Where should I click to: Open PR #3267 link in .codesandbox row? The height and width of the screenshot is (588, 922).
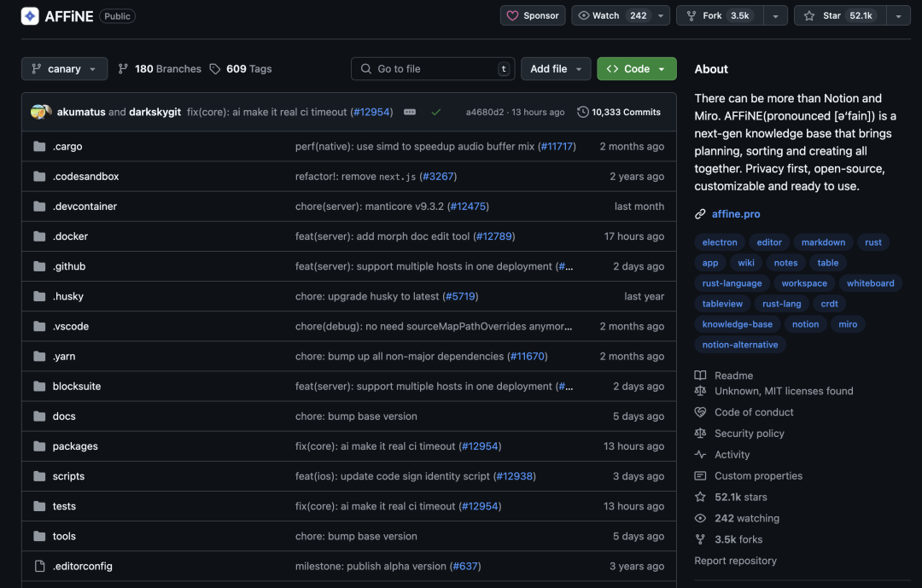click(438, 177)
